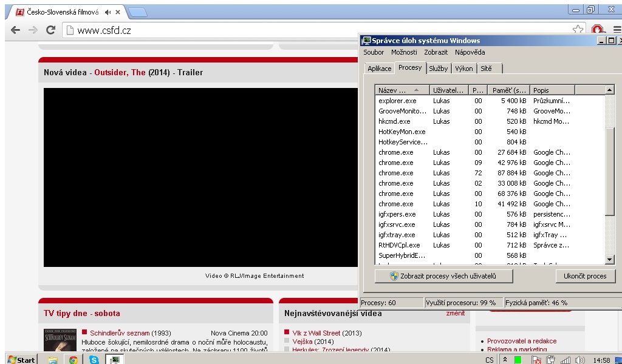This screenshot has width=622, height=364.
Task: Select the igfxpers.exe process
Action: pos(490,214)
